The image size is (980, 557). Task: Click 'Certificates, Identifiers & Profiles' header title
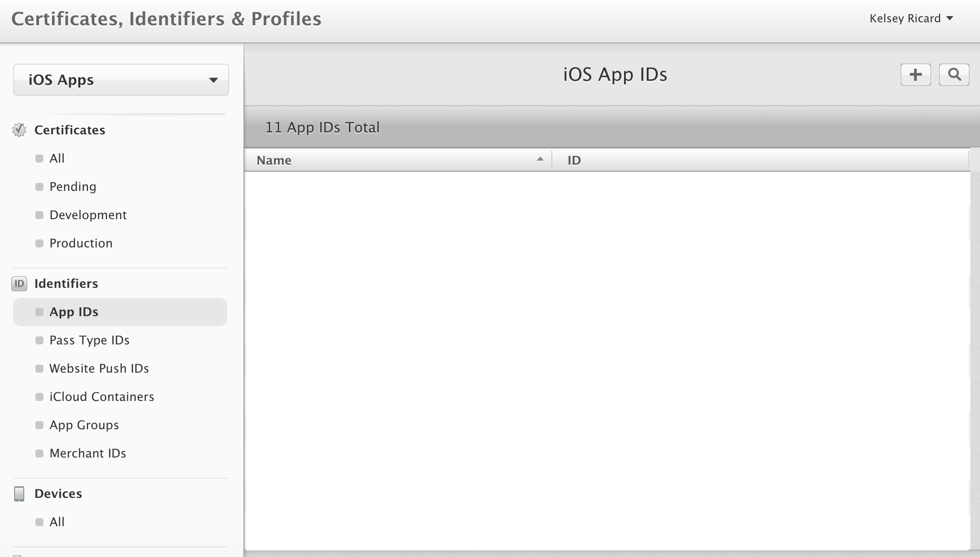tap(166, 19)
